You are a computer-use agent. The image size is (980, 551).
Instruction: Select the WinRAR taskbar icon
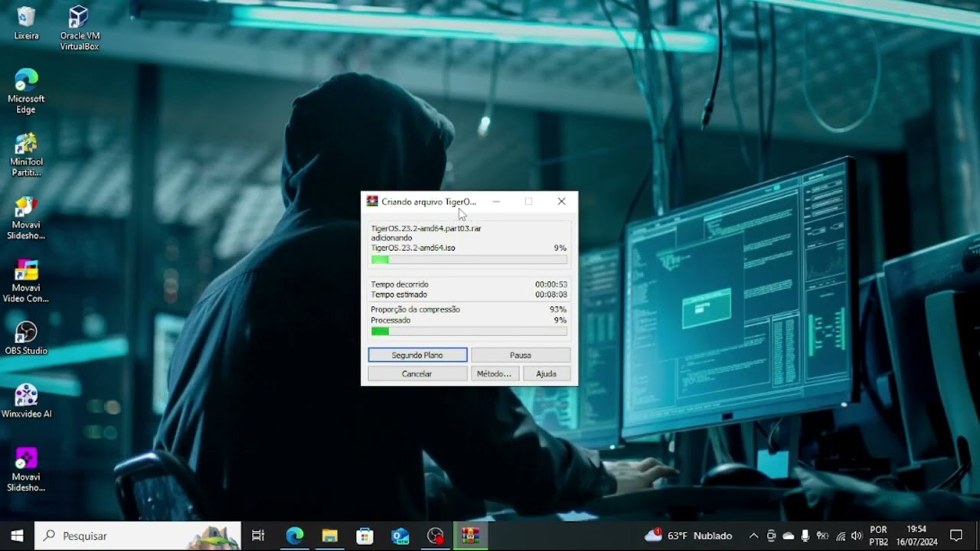point(470,536)
